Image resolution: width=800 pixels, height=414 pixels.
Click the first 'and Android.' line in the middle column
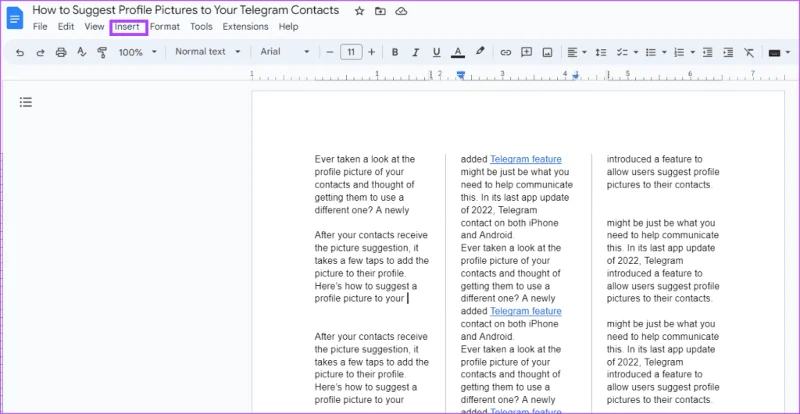487,235
